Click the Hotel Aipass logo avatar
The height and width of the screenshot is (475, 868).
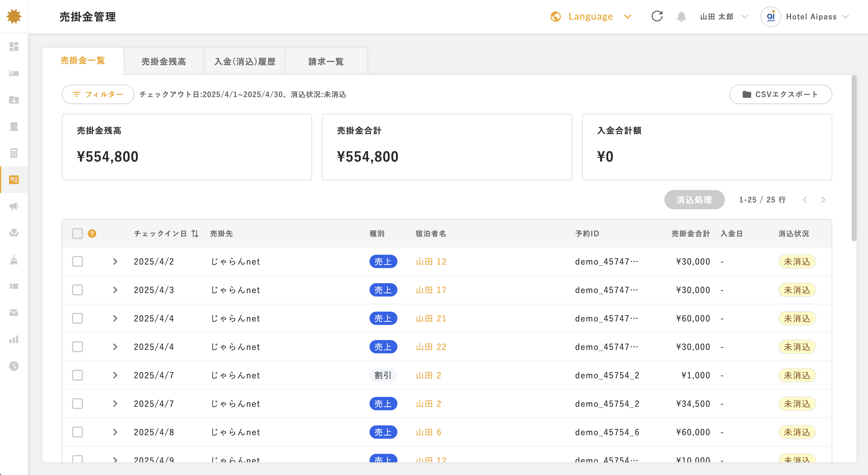pyautogui.click(x=771, y=17)
